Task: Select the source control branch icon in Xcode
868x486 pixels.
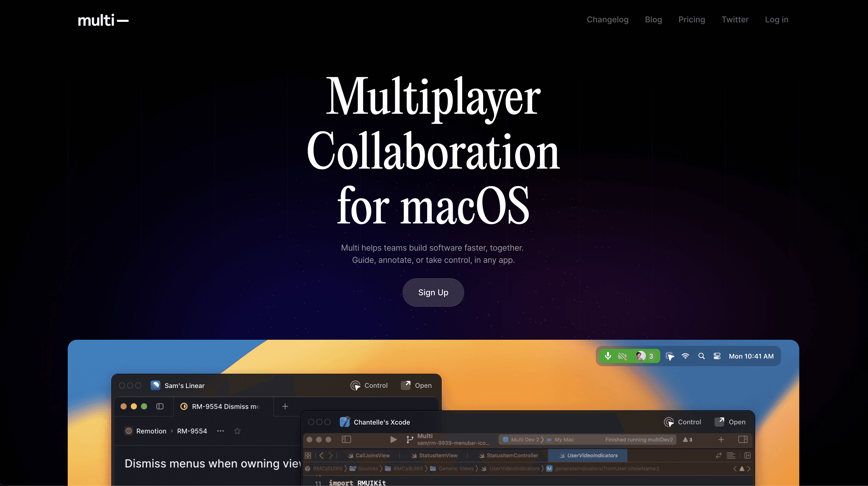Action: [410, 440]
